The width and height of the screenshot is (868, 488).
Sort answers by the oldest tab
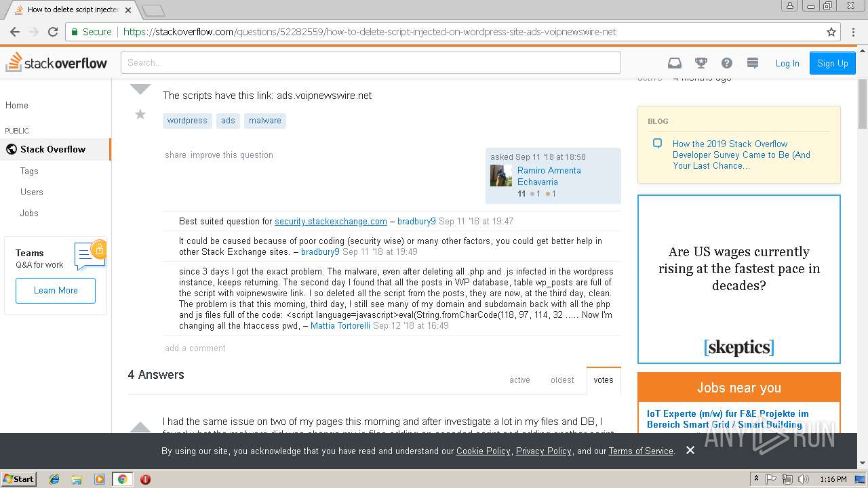[562, 380]
